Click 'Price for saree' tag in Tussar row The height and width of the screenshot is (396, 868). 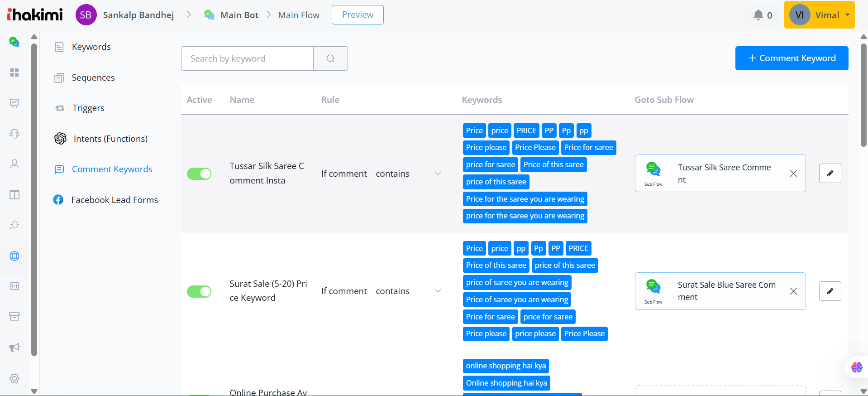pos(588,148)
